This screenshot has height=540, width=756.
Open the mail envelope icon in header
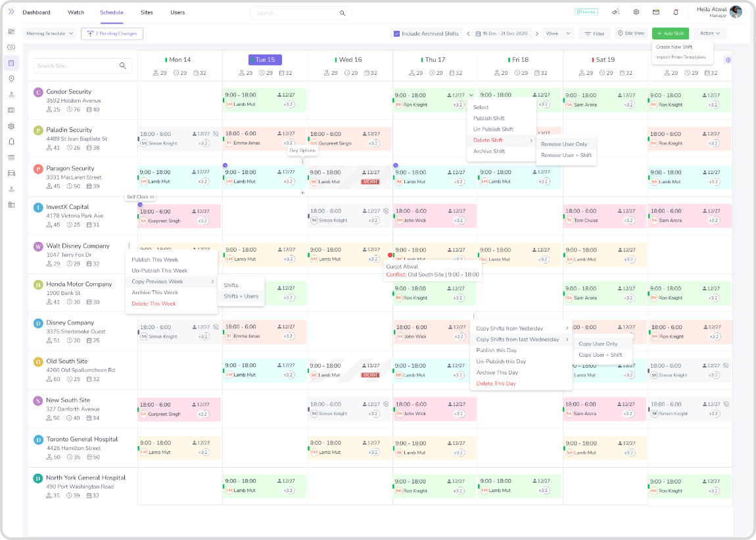(655, 12)
